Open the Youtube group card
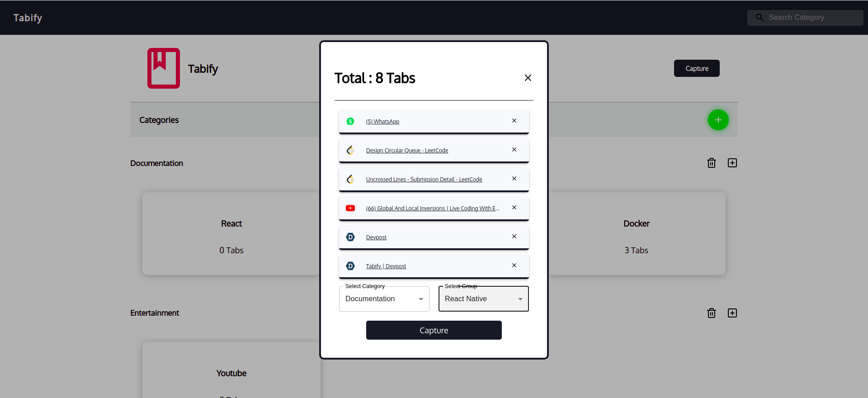 (231, 370)
